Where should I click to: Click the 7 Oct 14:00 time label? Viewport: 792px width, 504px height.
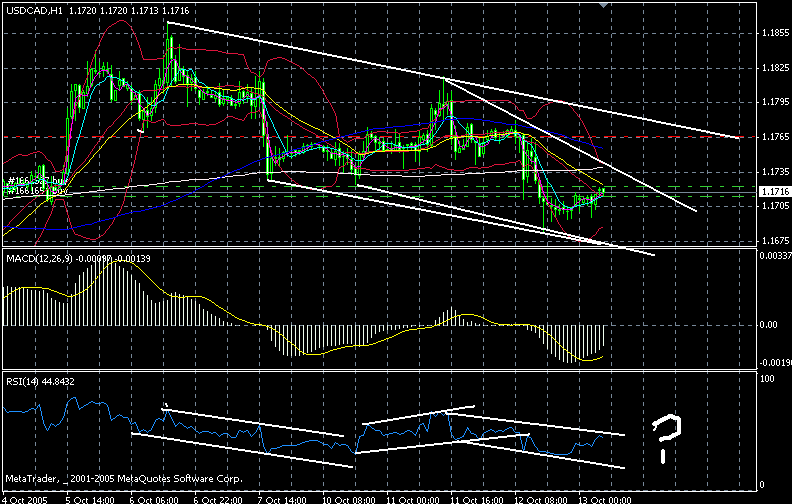point(282,500)
